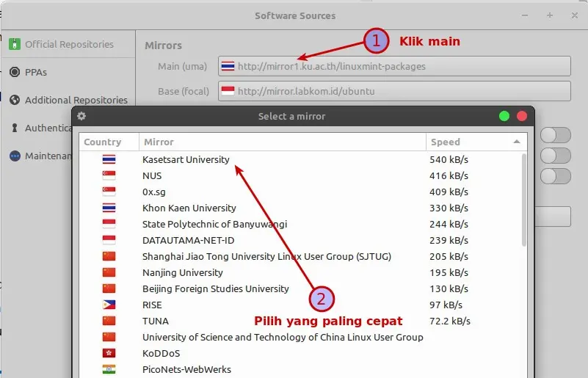This screenshot has height=378, width=588.
Task: Sort mirrors by Country column header
Action: (x=109, y=142)
